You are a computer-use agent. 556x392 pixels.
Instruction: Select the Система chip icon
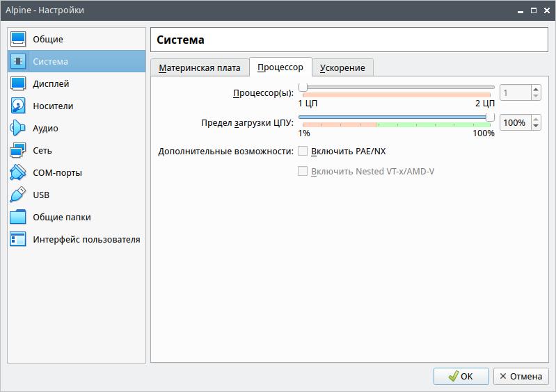pyautogui.click(x=17, y=61)
